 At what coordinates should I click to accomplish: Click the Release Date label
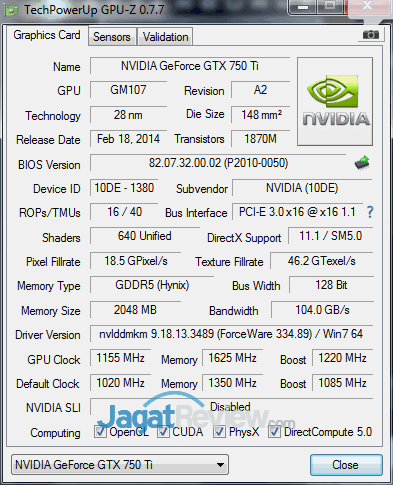click(x=48, y=140)
